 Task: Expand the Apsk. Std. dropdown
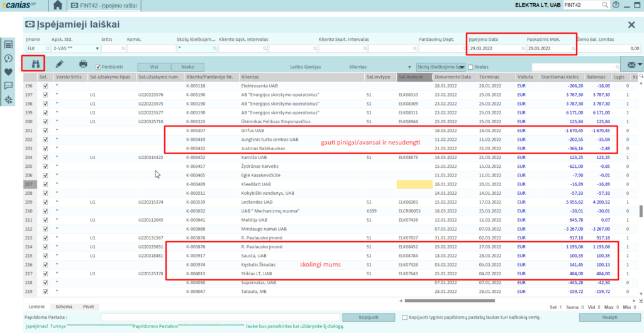(97, 48)
